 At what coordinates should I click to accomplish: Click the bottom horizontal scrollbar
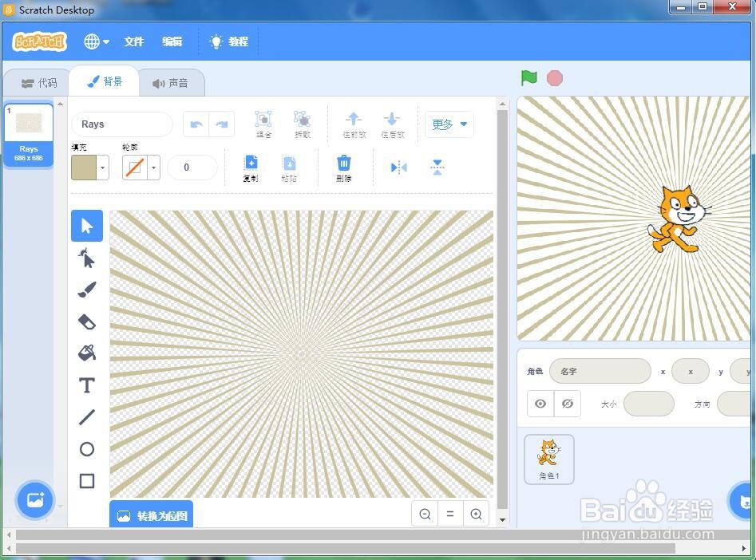click(345, 549)
